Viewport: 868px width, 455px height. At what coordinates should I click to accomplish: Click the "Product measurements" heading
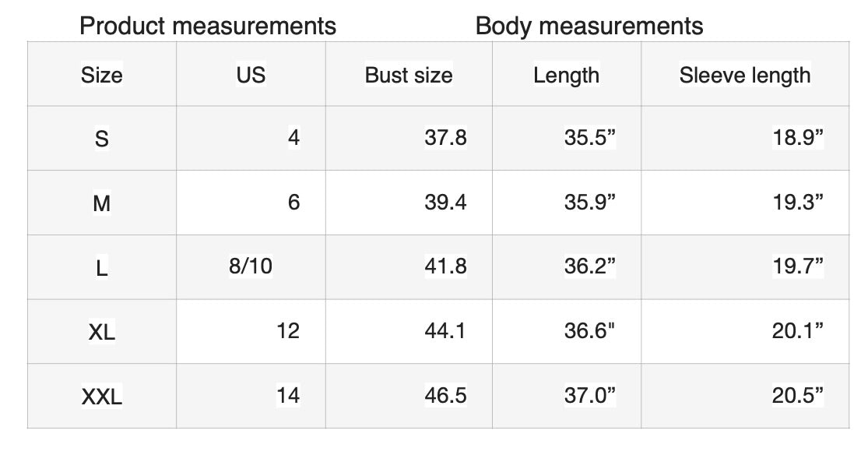[x=208, y=26]
